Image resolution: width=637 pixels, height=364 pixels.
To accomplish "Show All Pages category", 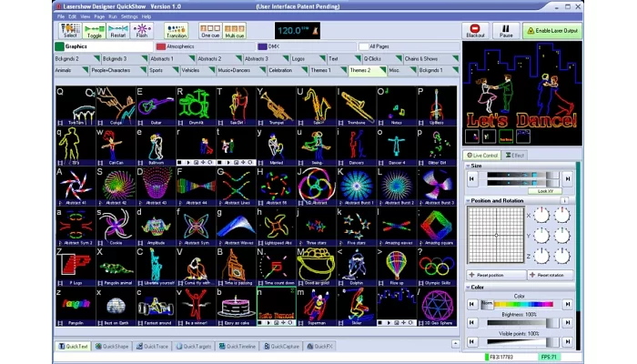I will click(408, 46).
